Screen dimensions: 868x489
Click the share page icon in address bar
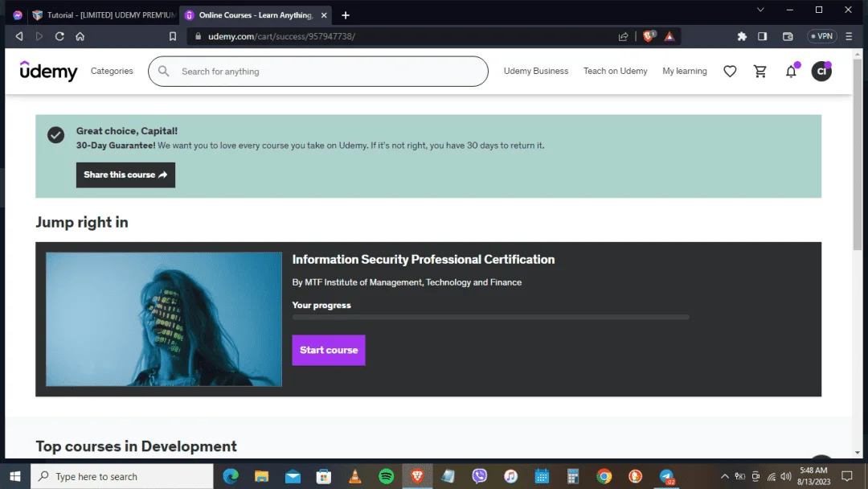coord(624,36)
